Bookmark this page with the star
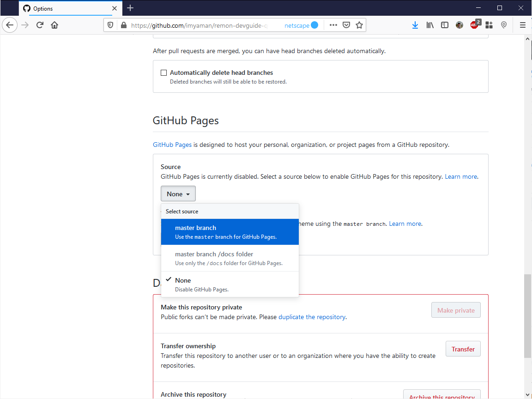Image resolution: width=532 pixels, height=399 pixels. 359,25
